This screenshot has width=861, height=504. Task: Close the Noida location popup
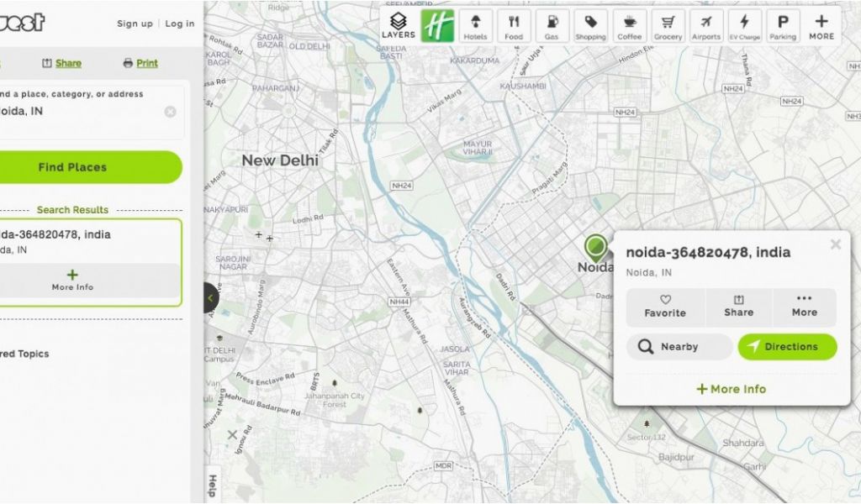point(835,244)
